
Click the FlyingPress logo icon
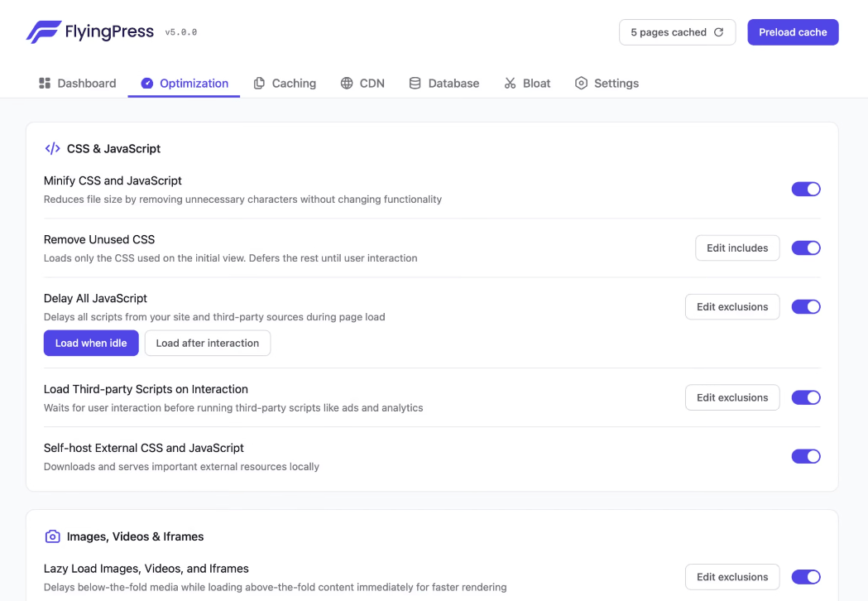[43, 32]
